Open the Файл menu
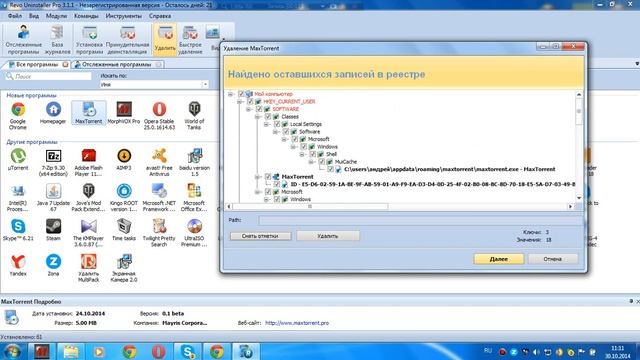Image resolution: width=640 pixels, height=360 pixels. pos(15,16)
